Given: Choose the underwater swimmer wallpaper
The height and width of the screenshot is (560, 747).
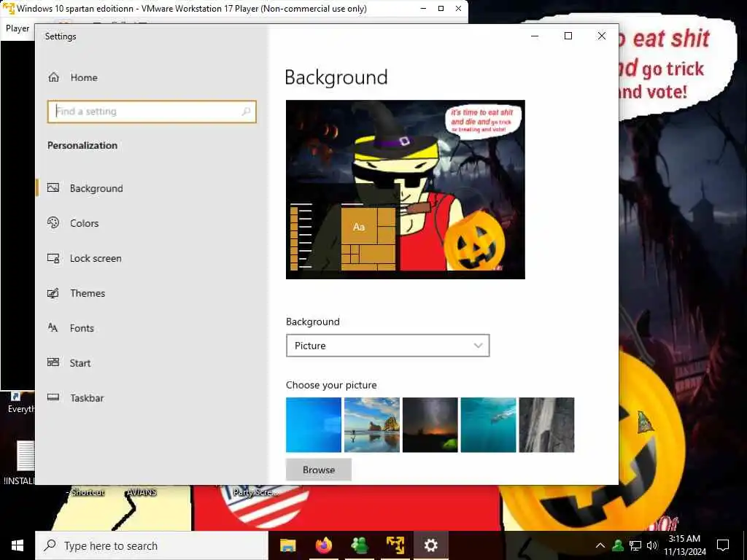Looking at the screenshot, I should (x=488, y=425).
